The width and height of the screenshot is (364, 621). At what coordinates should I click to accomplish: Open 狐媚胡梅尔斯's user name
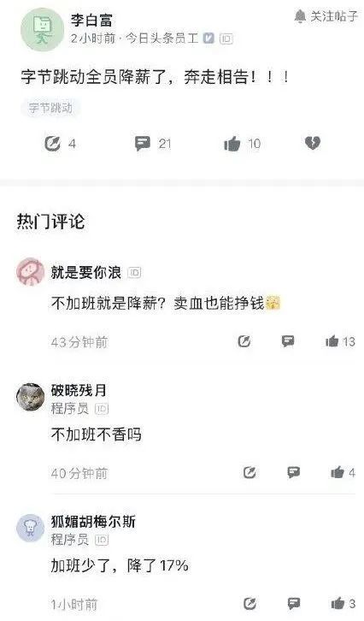coord(93,522)
